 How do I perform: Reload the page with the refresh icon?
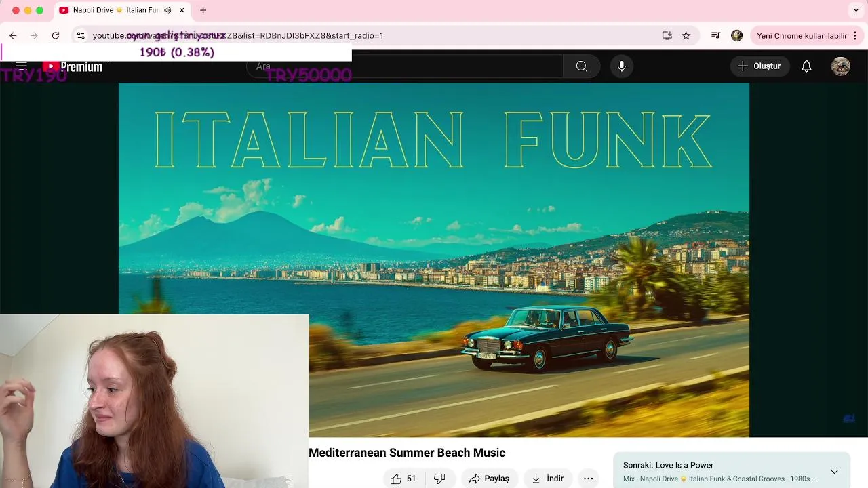[56, 35]
